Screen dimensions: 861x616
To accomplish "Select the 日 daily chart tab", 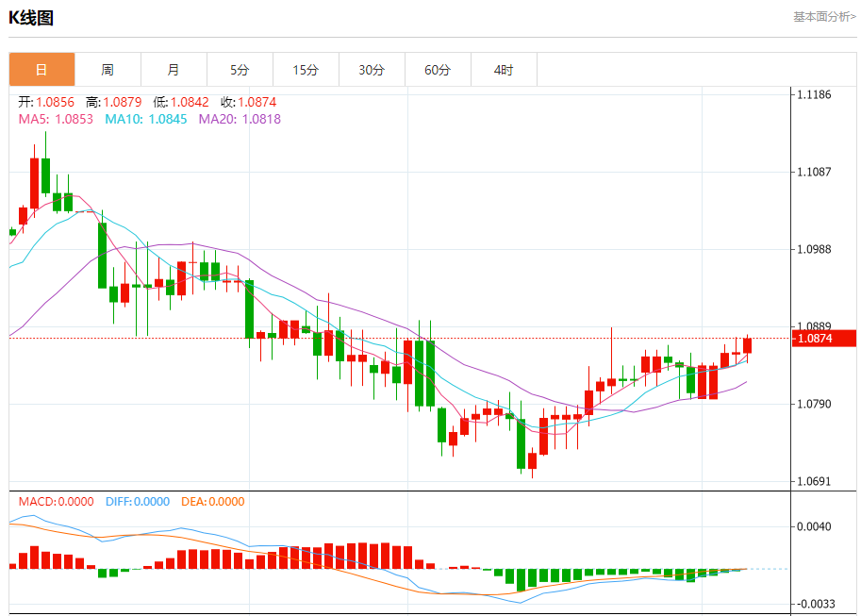I will click(41, 70).
